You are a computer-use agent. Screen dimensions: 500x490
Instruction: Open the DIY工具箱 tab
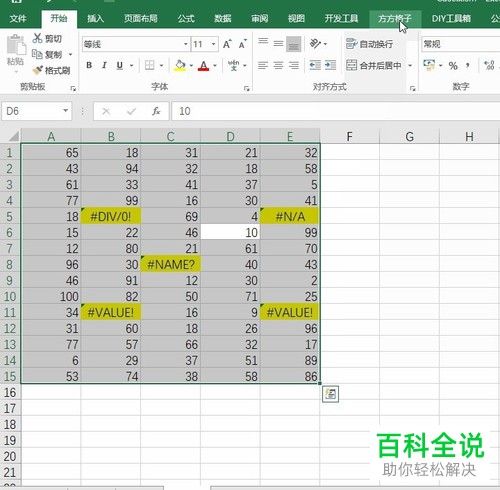click(451, 18)
